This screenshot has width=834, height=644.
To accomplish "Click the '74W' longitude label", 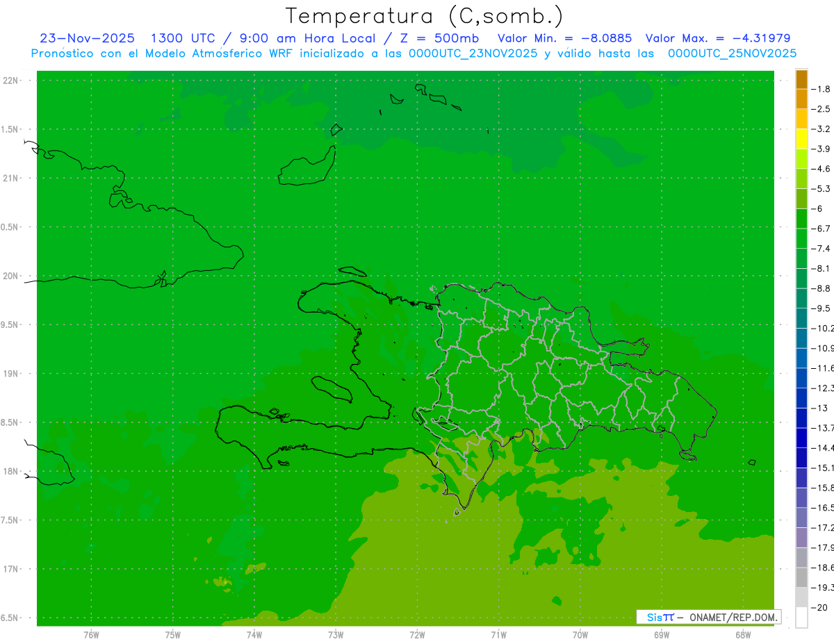I will [254, 634].
